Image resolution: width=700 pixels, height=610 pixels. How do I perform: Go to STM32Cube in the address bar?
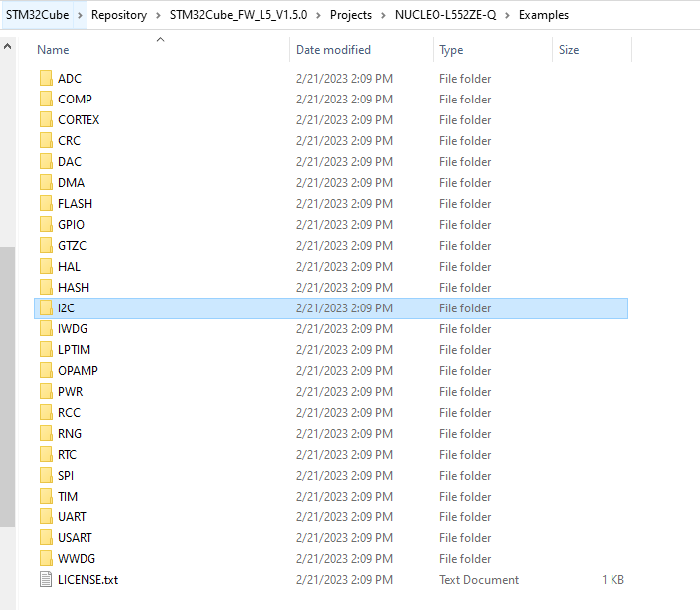(38, 15)
